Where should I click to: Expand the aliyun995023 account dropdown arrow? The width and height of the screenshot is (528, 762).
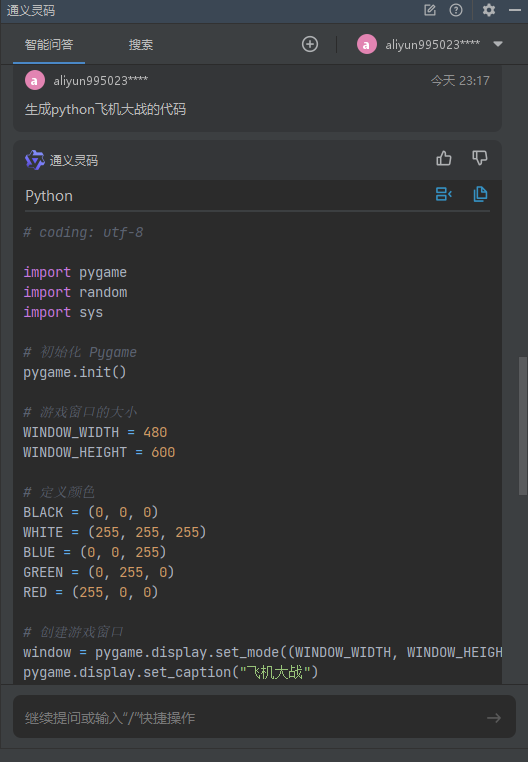click(497, 44)
